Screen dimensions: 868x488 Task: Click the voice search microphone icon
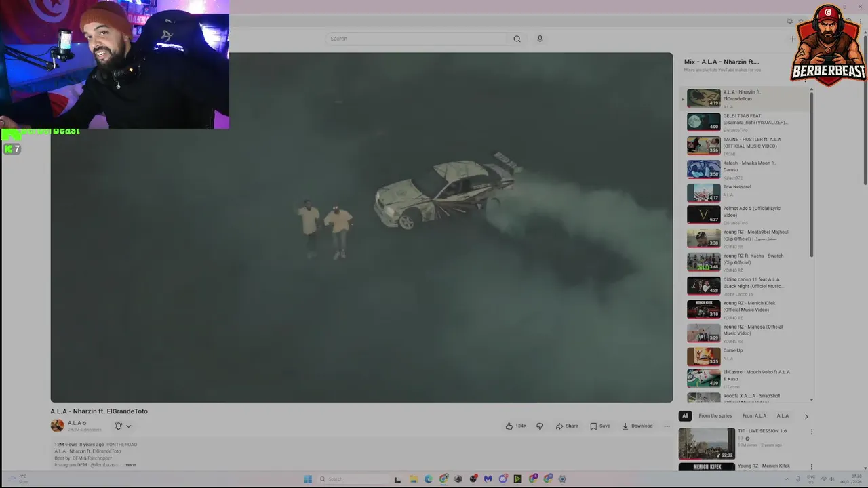[x=540, y=39]
